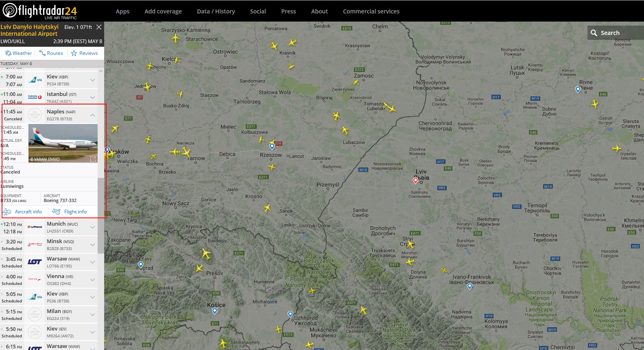Select the blue Ivano-Frankivsk airport pin
The height and width of the screenshot is (350, 644).
(x=470, y=286)
